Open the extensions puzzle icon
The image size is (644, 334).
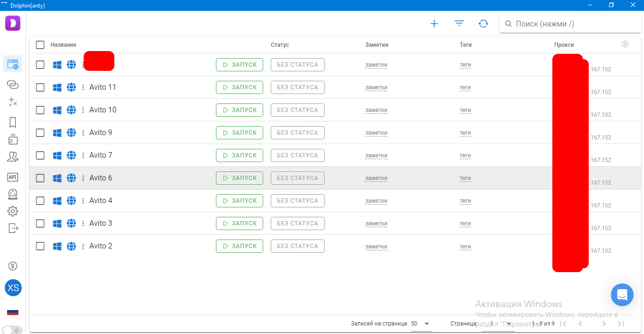[x=13, y=139]
